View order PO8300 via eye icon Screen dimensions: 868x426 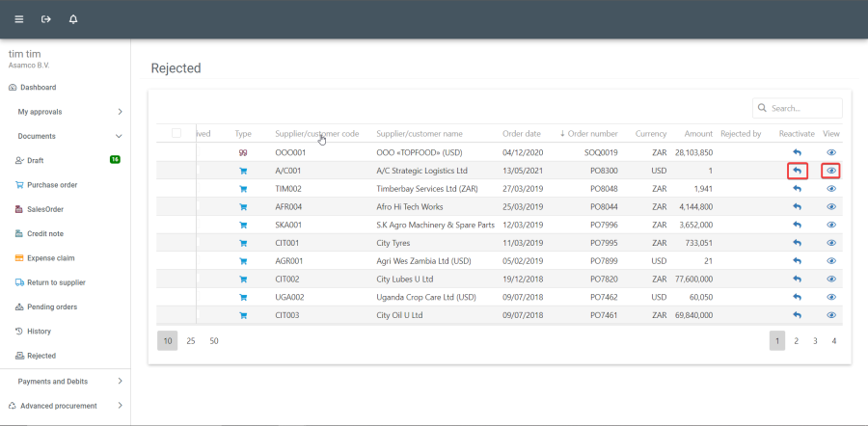831,171
